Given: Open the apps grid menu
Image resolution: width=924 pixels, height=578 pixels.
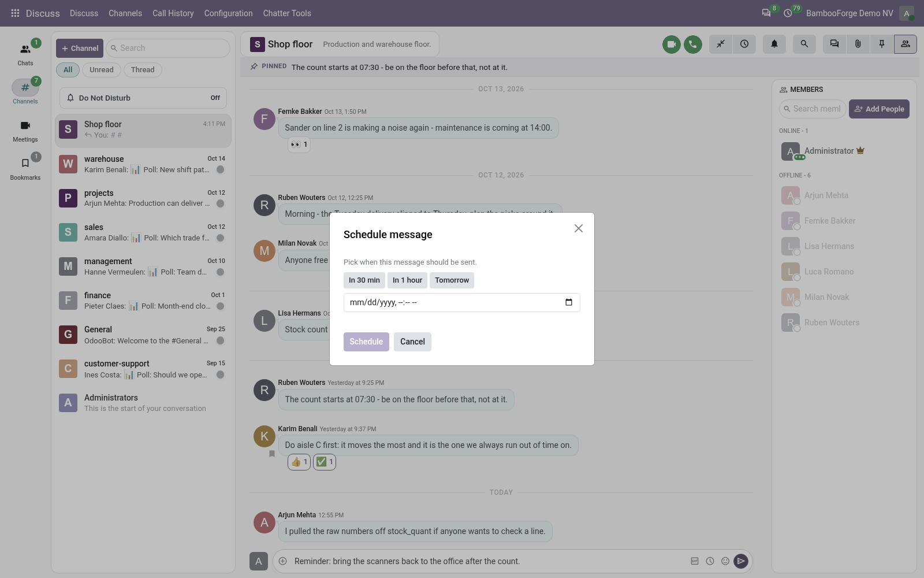Looking at the screenshot, I should (15, 13).
